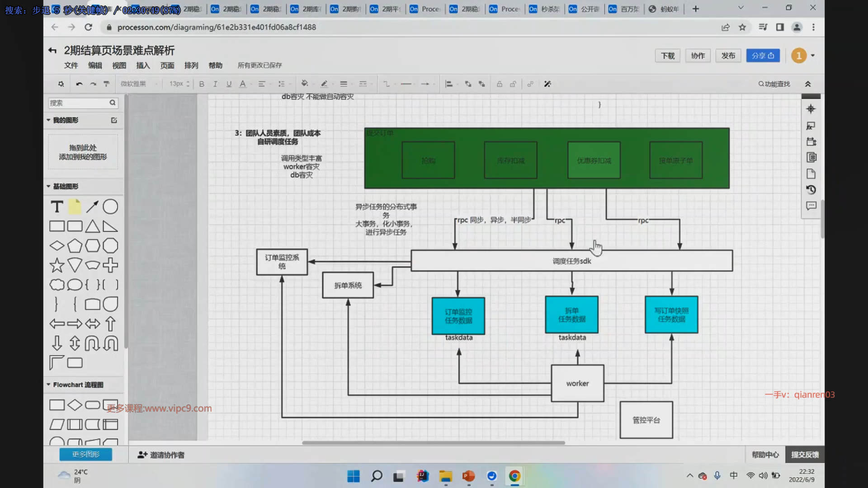Toggle italic text formatting
The height and width of the screenshot is (488, 868).
point(215,84)
